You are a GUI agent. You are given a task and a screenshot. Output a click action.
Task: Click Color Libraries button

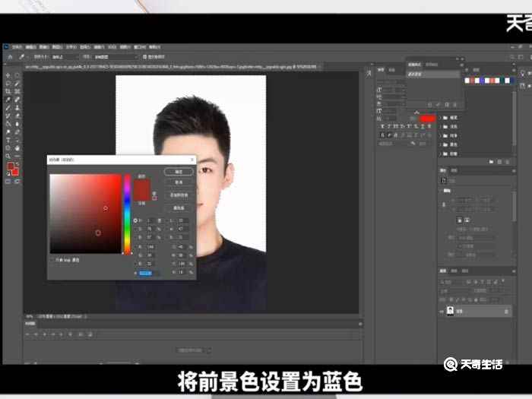[x=179, y=207]
